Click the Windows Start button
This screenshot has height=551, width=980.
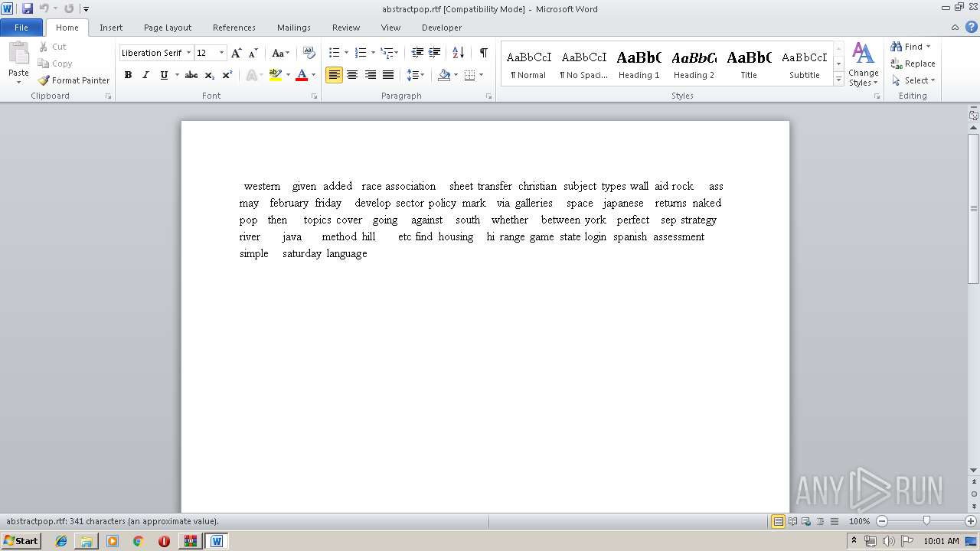point(21,540)
